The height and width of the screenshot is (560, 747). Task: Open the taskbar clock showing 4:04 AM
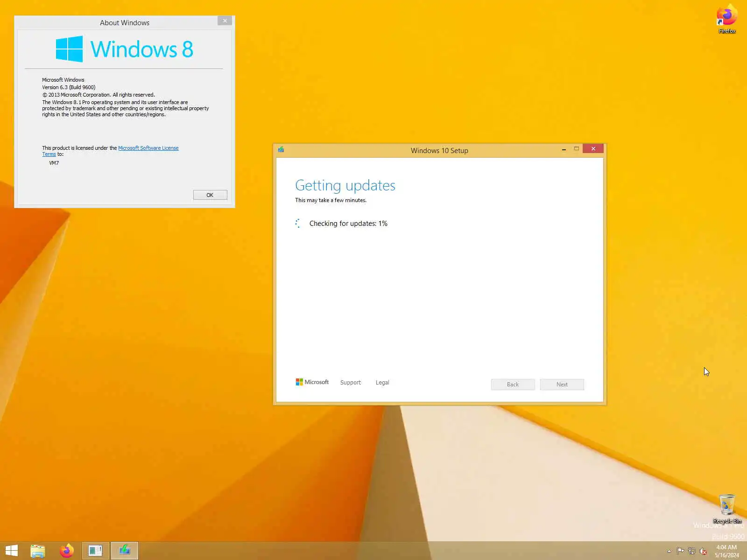(x=726, y=551)
